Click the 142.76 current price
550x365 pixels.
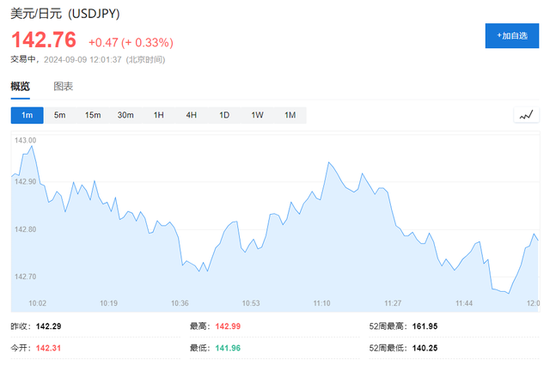click(x=44, y=40)
